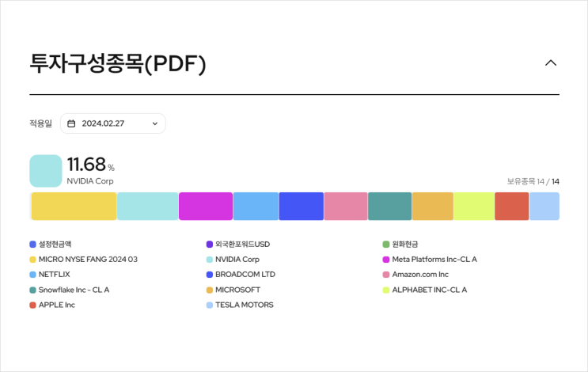The width and height of the screenshot is (588, 372).
Task: Click Snowflake Inc - CL A legend
Action: pos(70,290)
